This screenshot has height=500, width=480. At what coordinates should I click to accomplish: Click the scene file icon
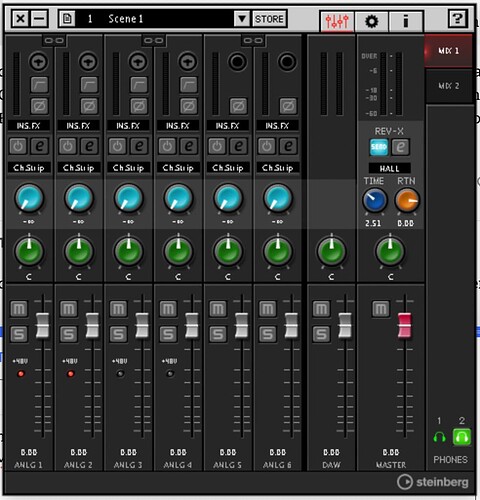click(x=67, y=19)
